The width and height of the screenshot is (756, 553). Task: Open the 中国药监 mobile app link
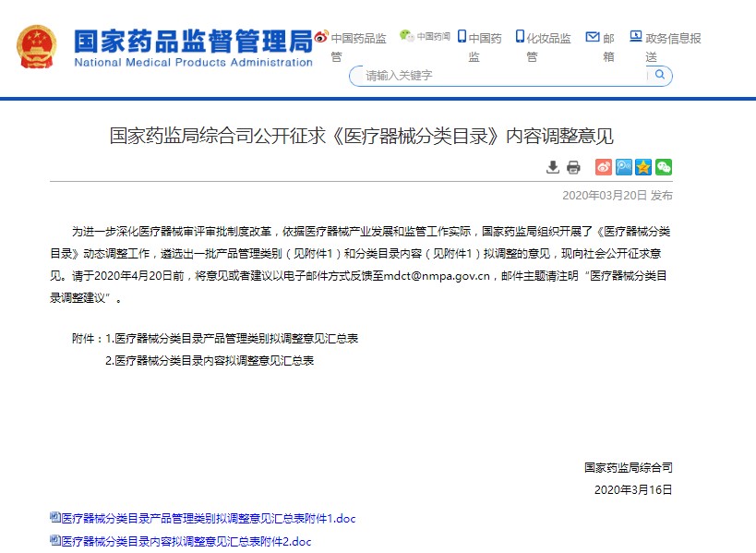tap(483, 46)
